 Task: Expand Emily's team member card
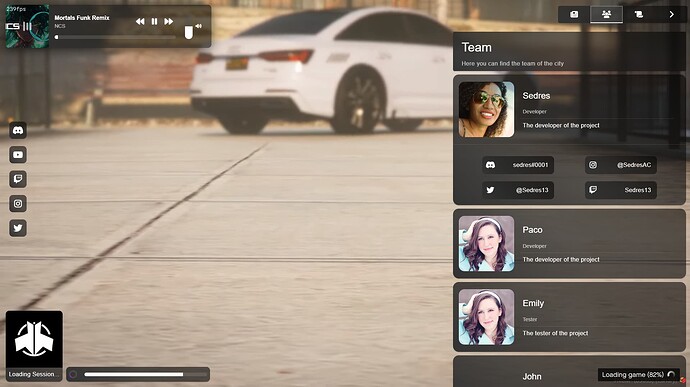569,317
